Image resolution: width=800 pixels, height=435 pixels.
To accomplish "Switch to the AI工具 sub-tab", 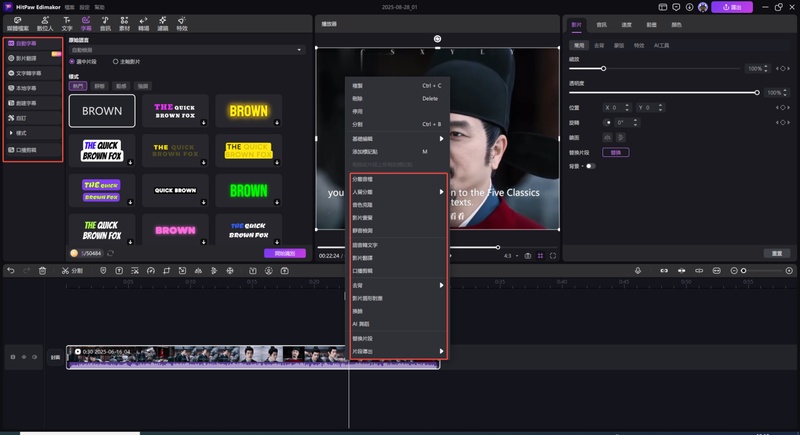I will [x=661, y=45].
